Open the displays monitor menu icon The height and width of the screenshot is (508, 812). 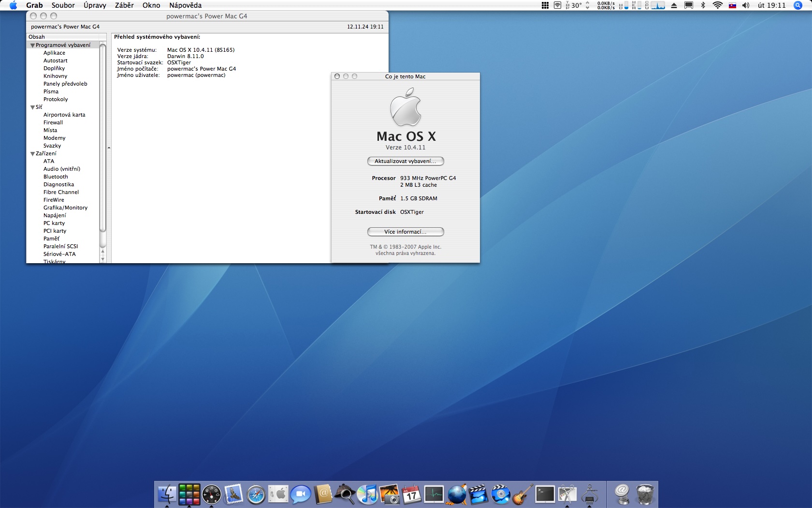coord(689,5)
